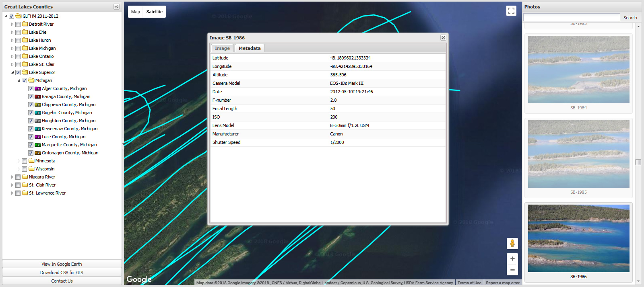Expand the Minnesota folder
This screenshot has height=287, width=644.
point(19,161)
